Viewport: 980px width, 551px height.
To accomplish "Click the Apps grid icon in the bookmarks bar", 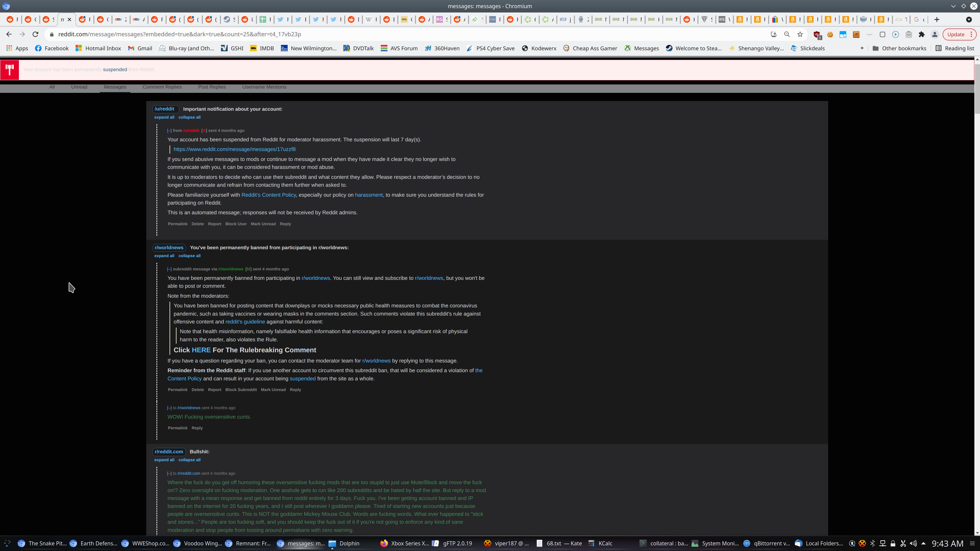I will tap(9, 48).
